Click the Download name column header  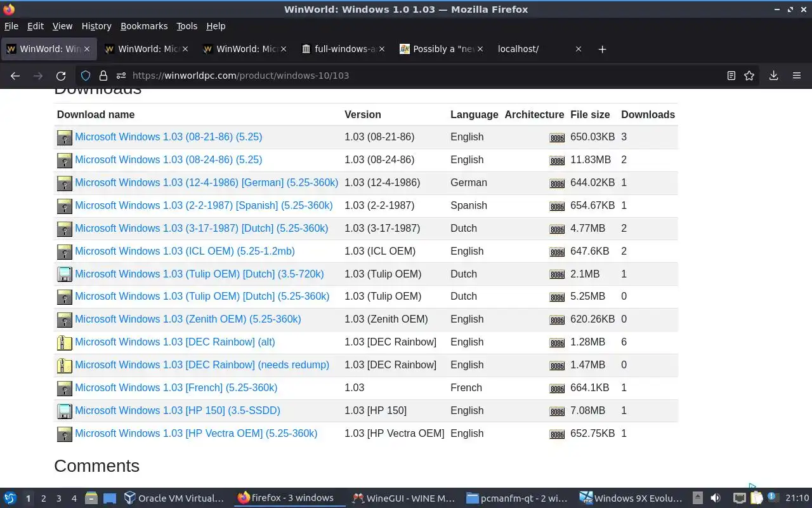pyautogui.click(x=96, y=115)
